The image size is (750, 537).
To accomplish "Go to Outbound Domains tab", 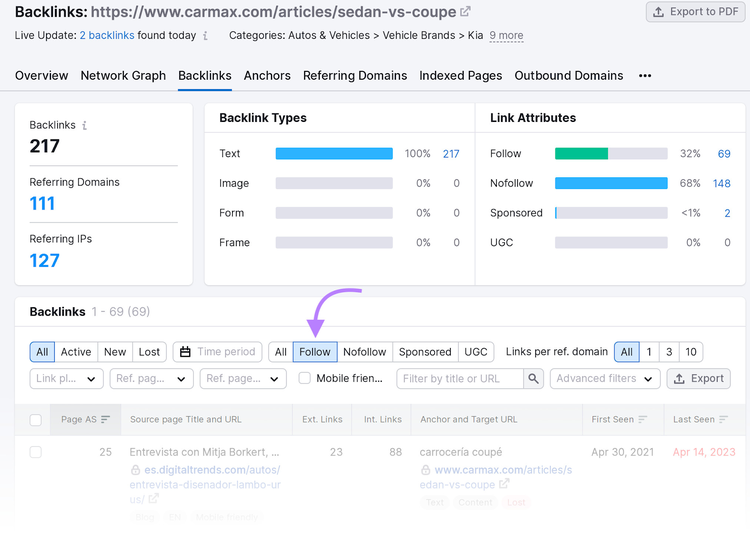I will pos(569,76).
